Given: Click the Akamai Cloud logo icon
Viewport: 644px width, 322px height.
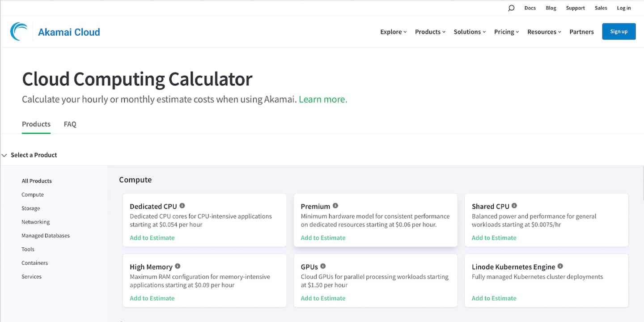Looking at the screenshot, I should coord(19,32).
